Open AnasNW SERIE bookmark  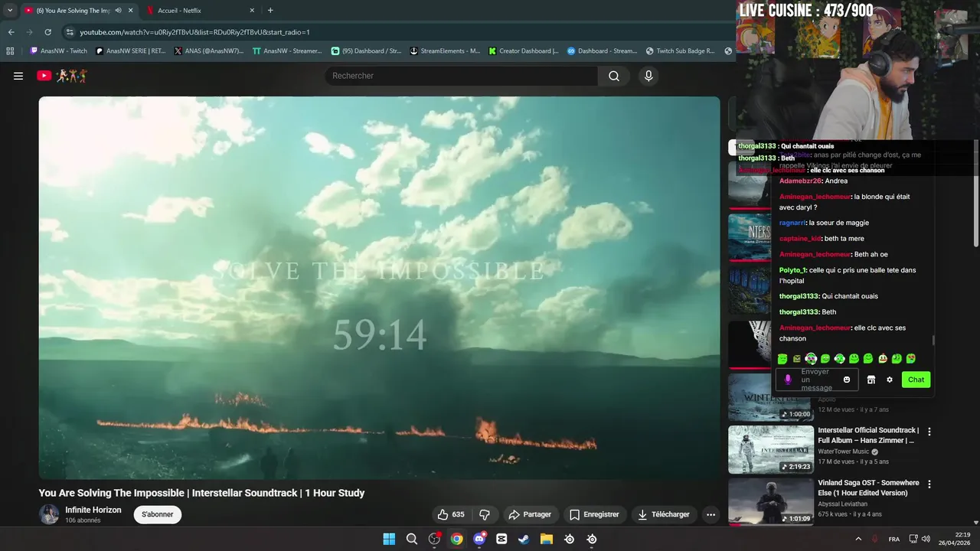tap(131, 51)
